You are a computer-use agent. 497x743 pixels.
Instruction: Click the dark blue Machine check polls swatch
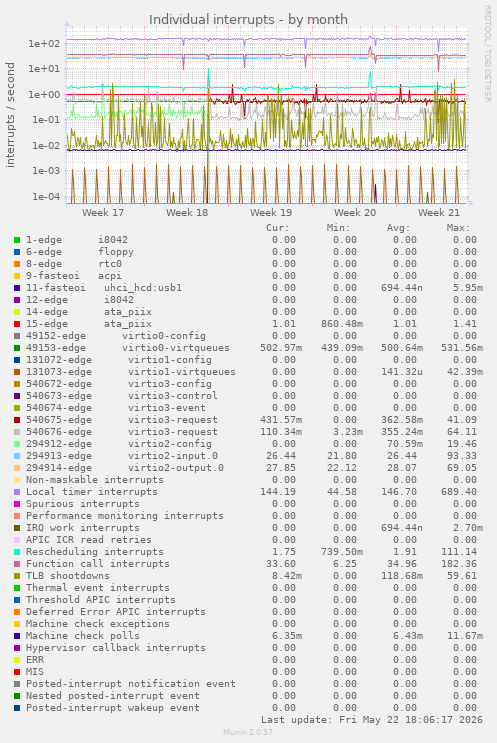coord(17,636)
